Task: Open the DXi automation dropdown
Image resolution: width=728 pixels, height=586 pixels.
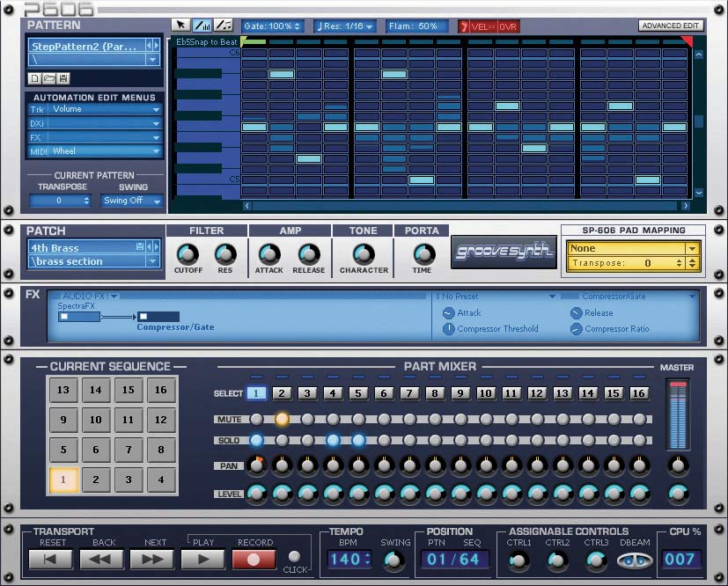Action: [x=95, y=123]
